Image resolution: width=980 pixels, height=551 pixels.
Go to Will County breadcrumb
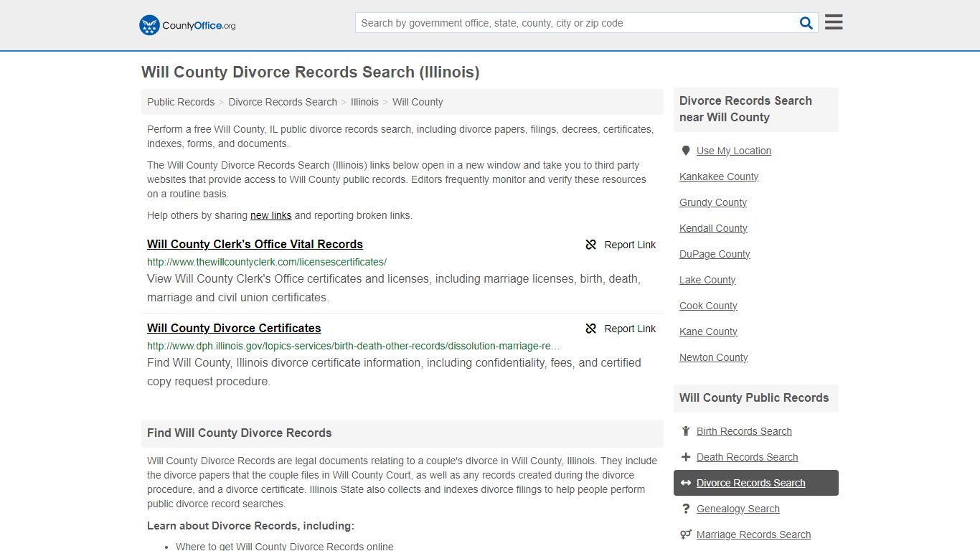418,102
